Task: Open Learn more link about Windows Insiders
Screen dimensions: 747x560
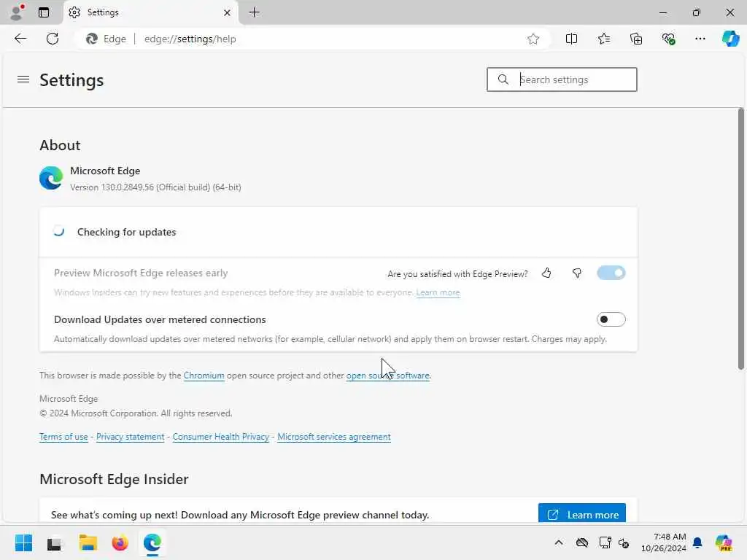Action: tap(438, 292)
